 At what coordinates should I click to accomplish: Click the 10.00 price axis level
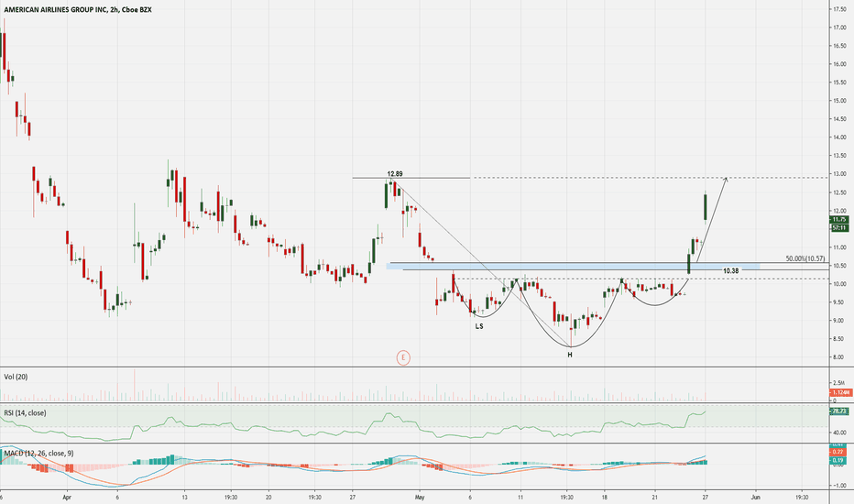[x=838, y=284]
